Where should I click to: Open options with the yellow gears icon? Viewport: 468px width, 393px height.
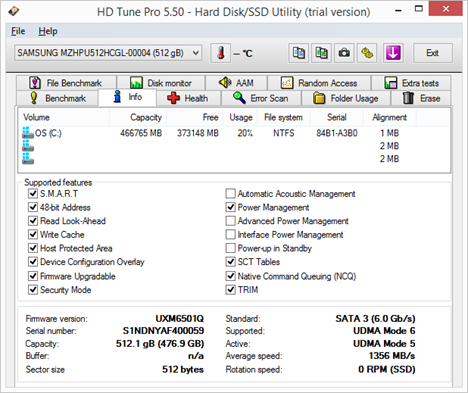(367, 53)
